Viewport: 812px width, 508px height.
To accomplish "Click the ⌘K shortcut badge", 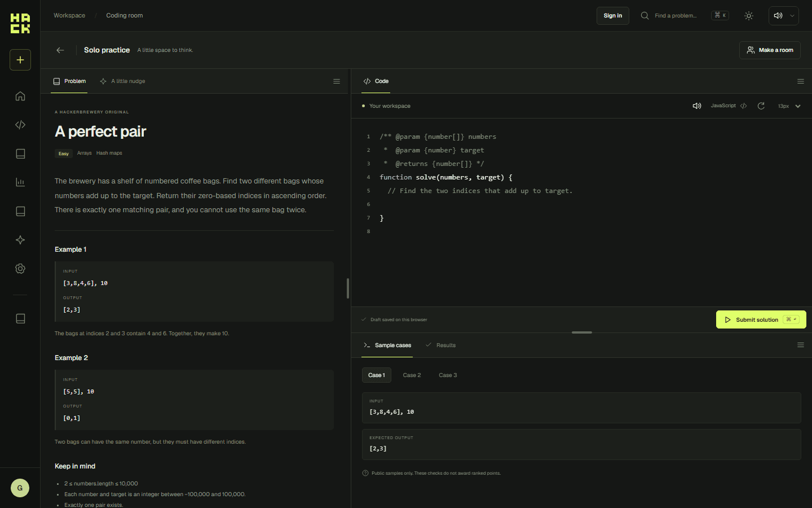I will point(720,16).
